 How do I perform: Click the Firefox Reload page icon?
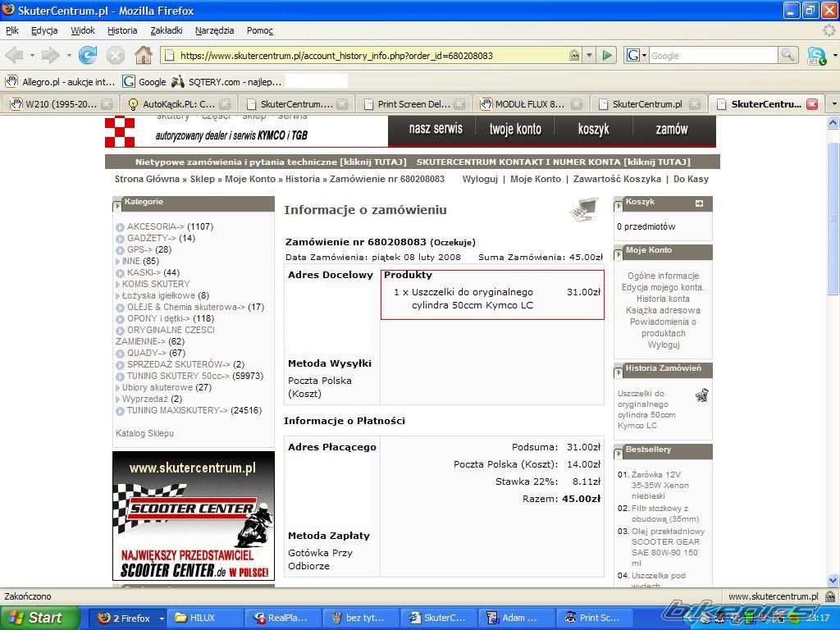coord(88,56)
